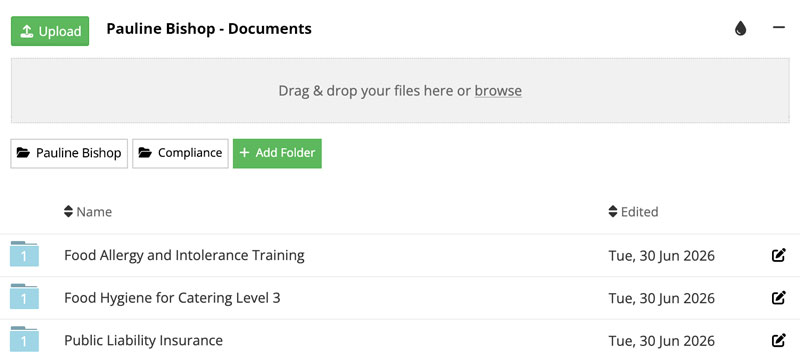Click edited date of Food Allergy and Intolerance Training

click(661, 255)
